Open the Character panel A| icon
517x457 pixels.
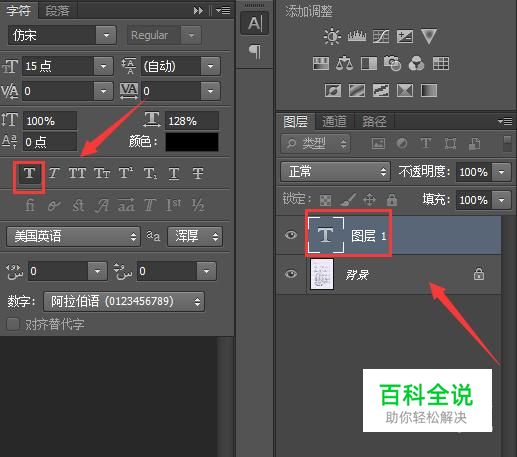(x=255, y=23)
